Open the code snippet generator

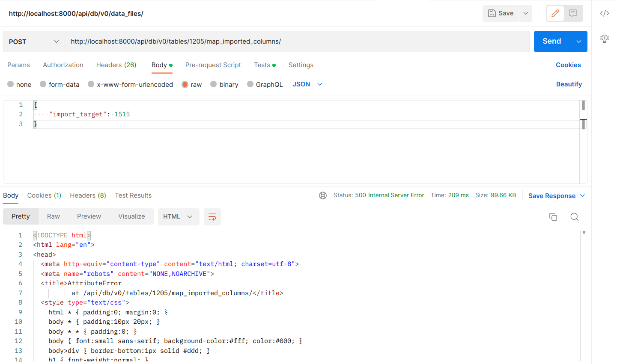pyautogui.click(x=604, y=13)
